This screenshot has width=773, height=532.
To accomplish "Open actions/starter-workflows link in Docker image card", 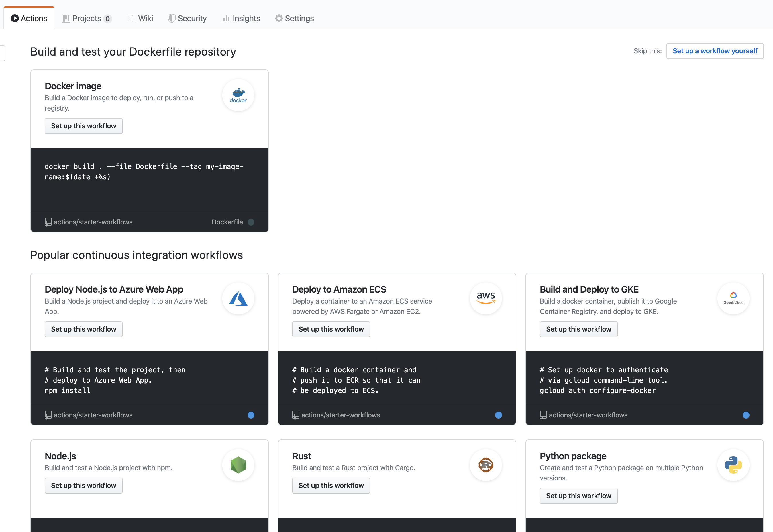I will tap(93, 222).
